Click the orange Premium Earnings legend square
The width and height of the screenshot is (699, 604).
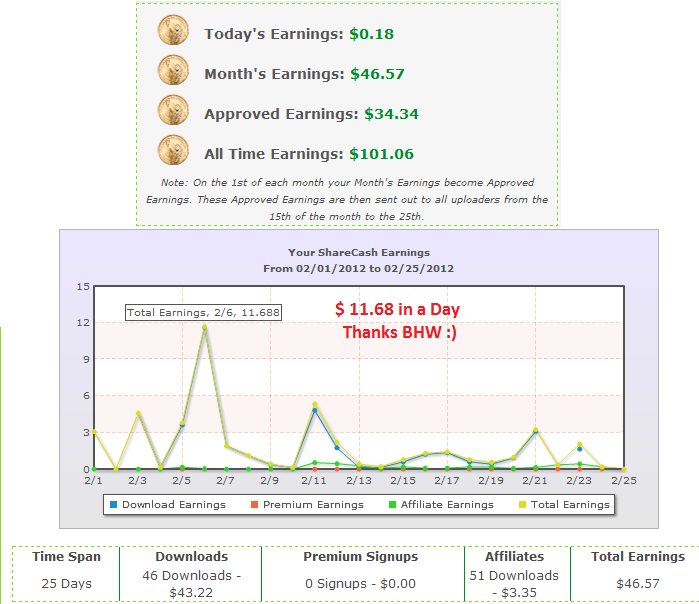click(255, 505)
